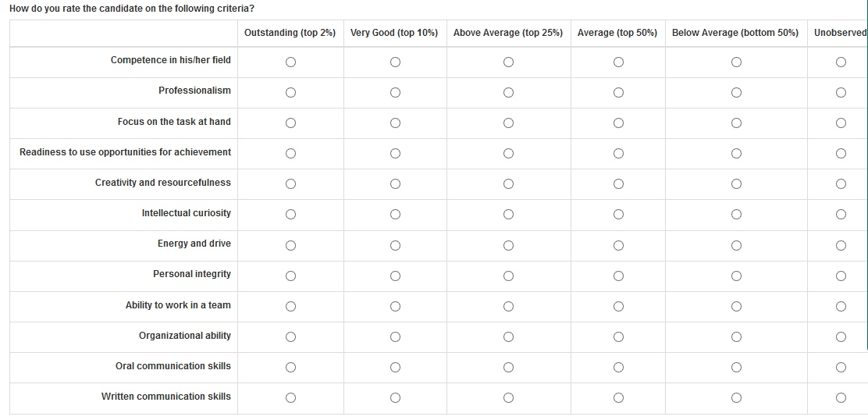Click the Outstanding (top 2%) column header
868x420 pixels.
click(x=290, y=33)
